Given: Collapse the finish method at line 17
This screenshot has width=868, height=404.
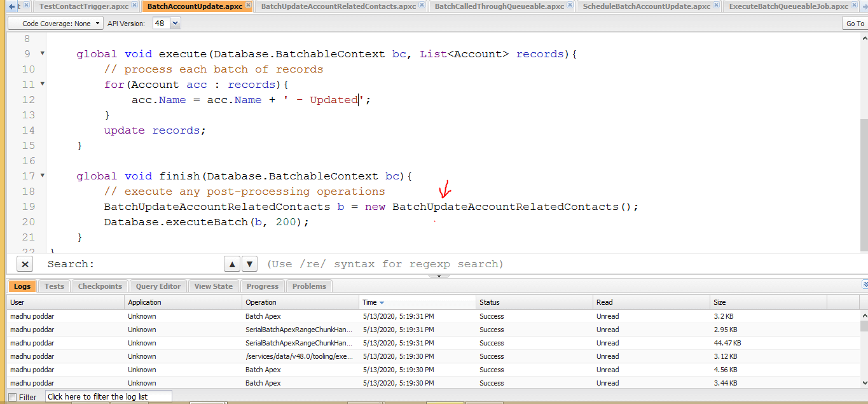Looking at the screenshot, I should 43,176.
